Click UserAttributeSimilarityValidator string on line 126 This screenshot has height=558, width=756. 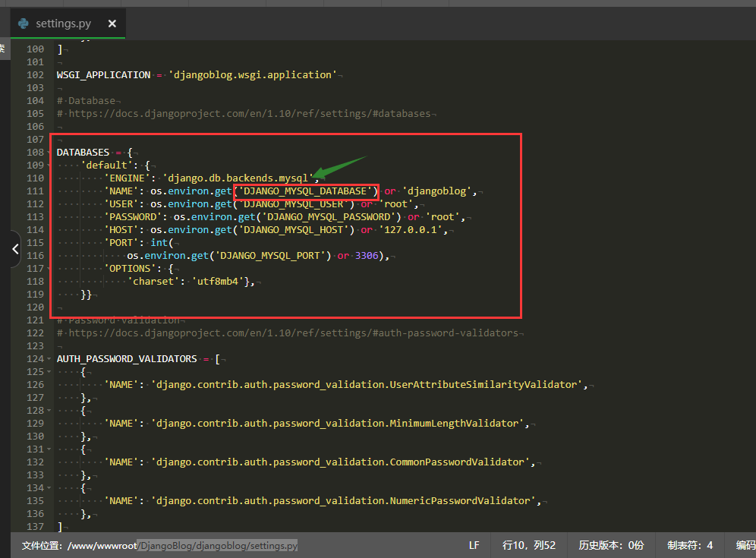pyautogui.click(x=367, y=385)
